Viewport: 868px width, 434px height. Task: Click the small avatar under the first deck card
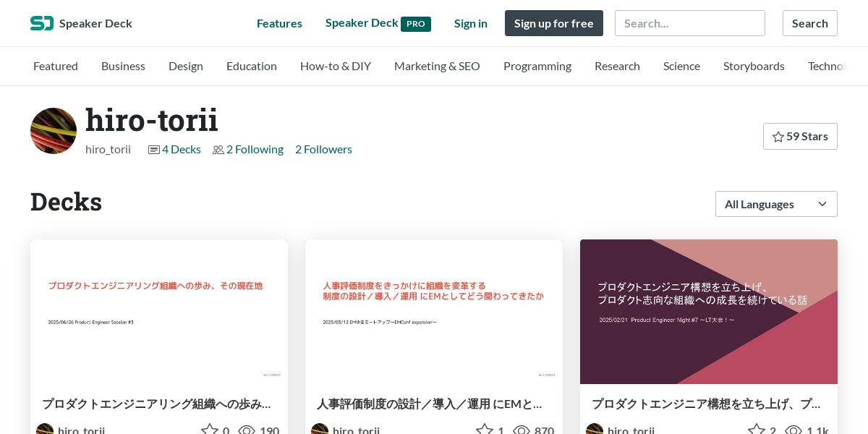(x=45, y=429)
